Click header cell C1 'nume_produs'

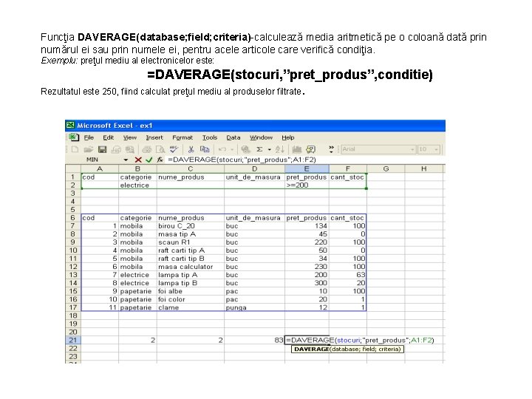coord(191,177)
